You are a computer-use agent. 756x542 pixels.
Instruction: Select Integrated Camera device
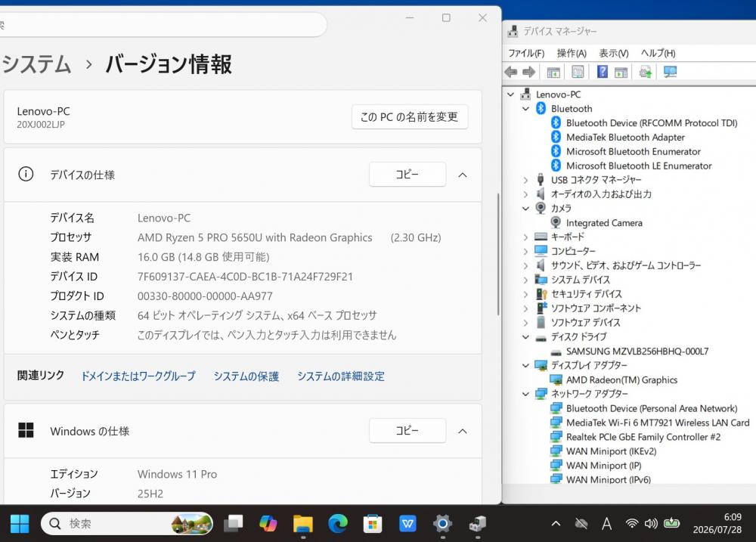pos(604,223)
